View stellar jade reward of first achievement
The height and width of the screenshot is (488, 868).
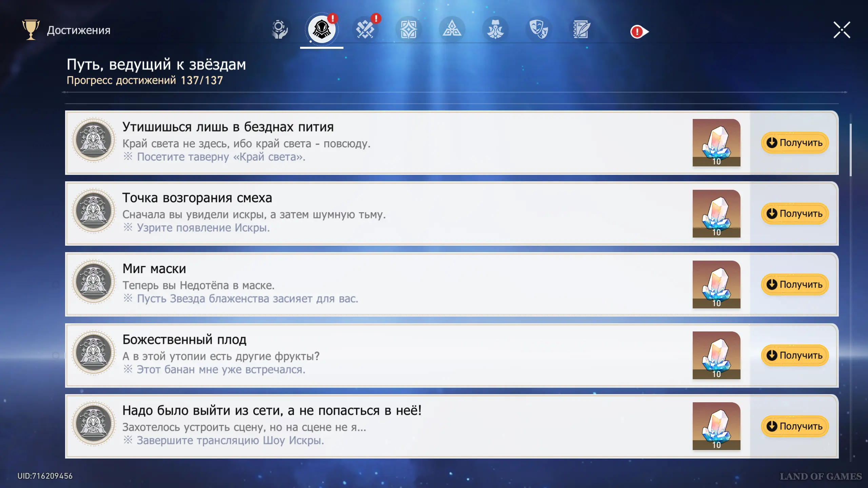716,143
